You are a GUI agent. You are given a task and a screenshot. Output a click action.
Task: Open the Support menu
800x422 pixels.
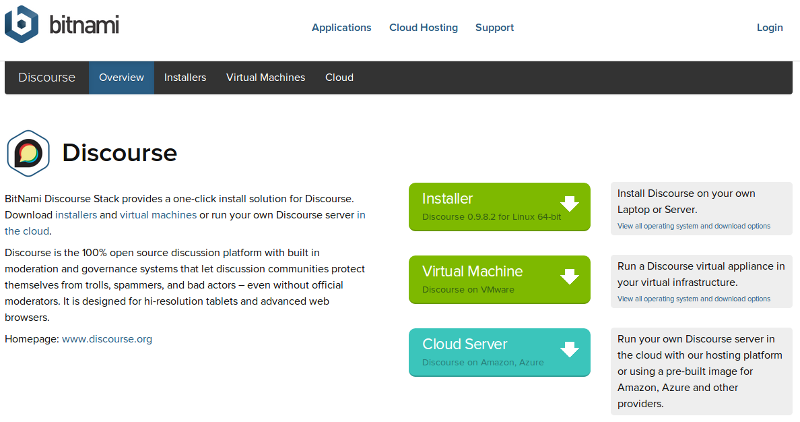(x=494, y=28)
